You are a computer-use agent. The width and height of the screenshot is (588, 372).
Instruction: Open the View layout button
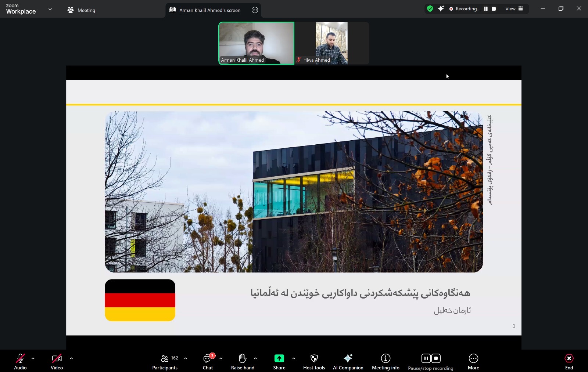[x=514, y=9]
